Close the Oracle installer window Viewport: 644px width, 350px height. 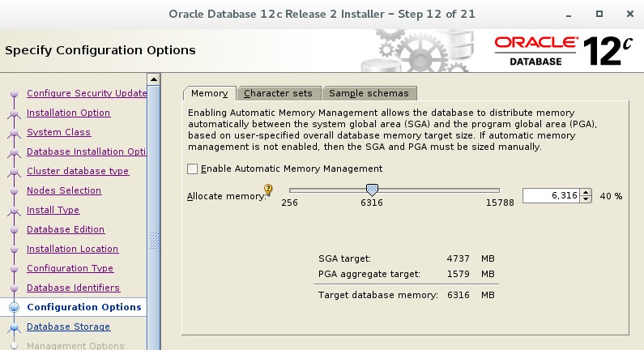coord(630,14)
